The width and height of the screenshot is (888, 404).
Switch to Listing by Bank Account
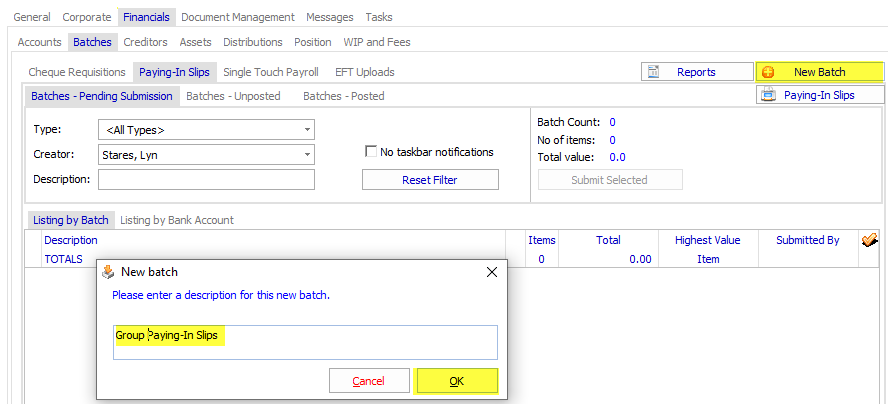tap(177, 220)
